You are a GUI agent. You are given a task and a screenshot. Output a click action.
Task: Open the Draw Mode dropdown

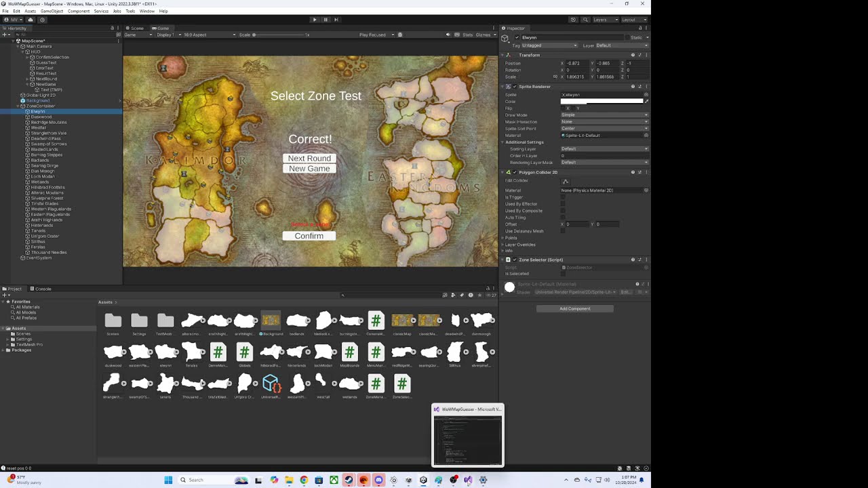click(x=605, y=115)
